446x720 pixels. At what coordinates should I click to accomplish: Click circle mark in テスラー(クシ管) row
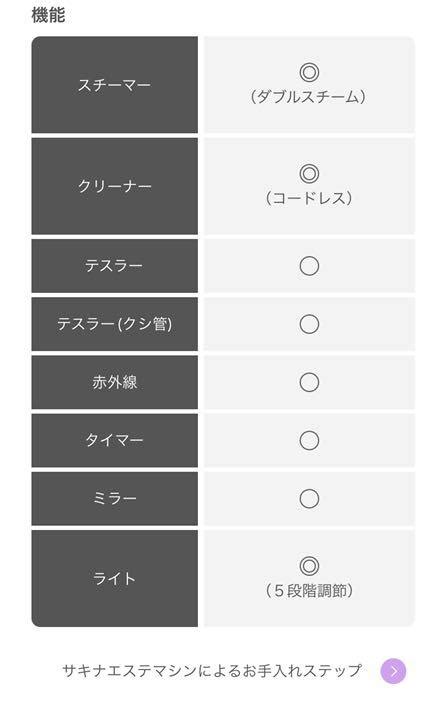tap(309, 324)
